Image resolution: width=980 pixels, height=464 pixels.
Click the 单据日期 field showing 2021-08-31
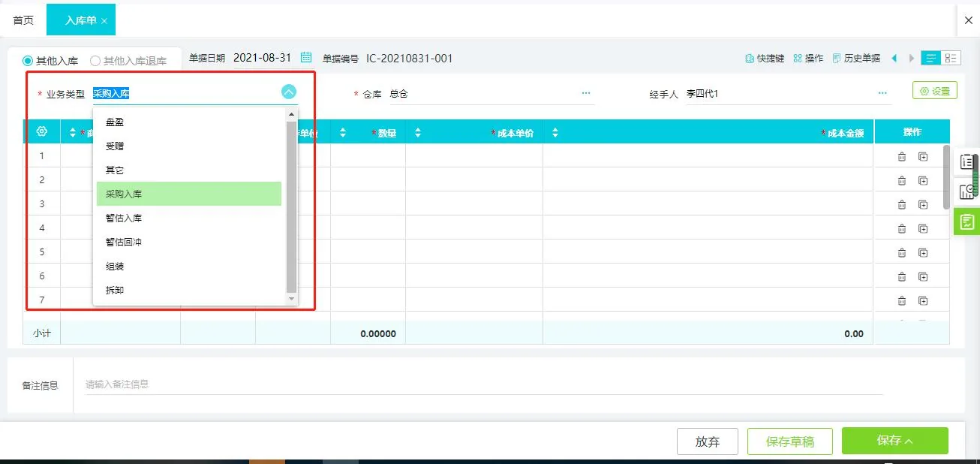click(x=262, y=58)
